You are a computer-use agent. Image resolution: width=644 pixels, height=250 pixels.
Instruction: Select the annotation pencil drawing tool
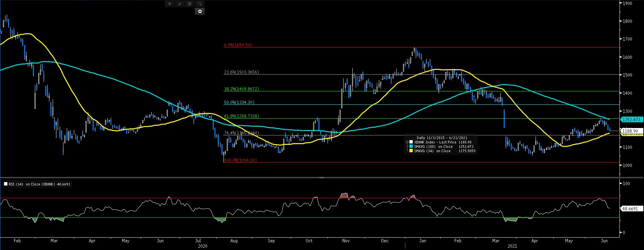180,4
